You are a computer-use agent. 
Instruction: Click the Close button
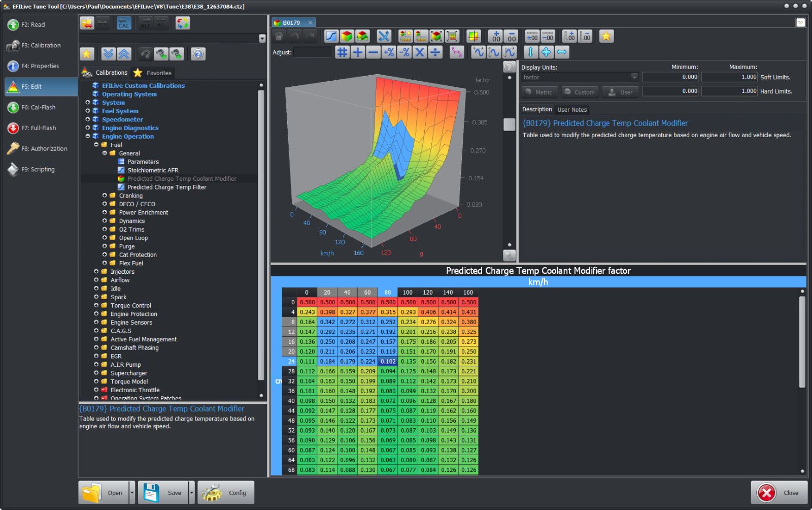click(779, 493)
